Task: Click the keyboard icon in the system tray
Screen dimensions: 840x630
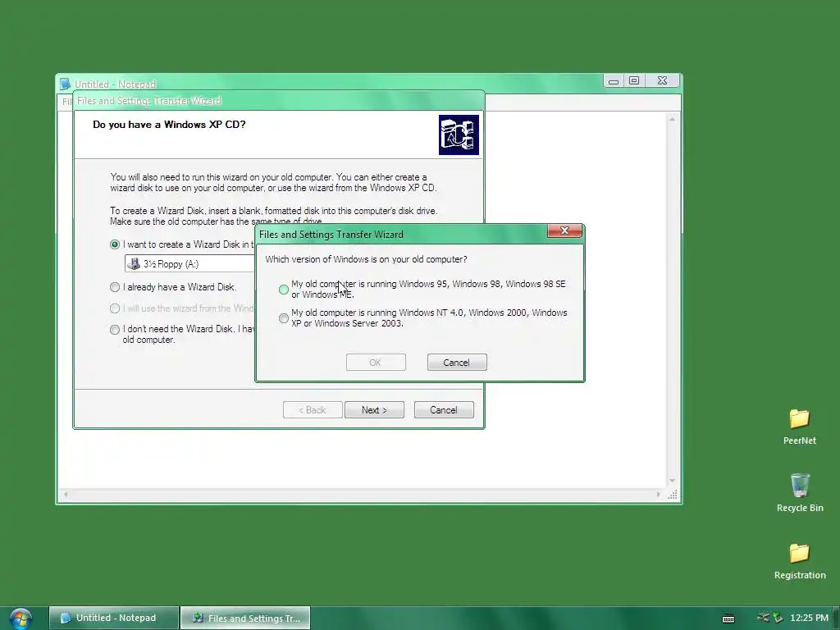Action: pos(728,619)
